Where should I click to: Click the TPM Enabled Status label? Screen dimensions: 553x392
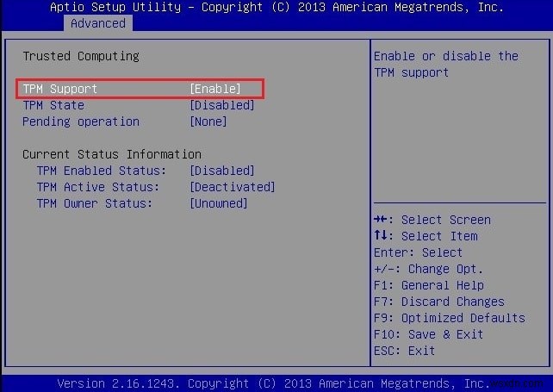(x=102, y=171)
